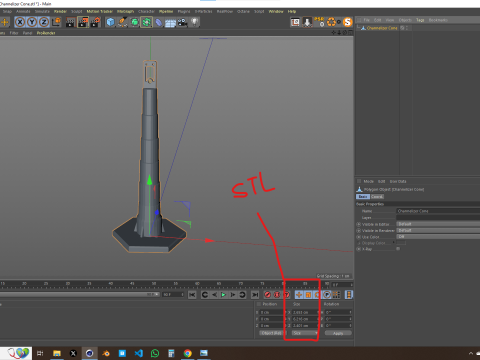Click the green generator object icon
The height and width of the screenshot is (360, 480).
pyautogui.click(x=134, y=22)
